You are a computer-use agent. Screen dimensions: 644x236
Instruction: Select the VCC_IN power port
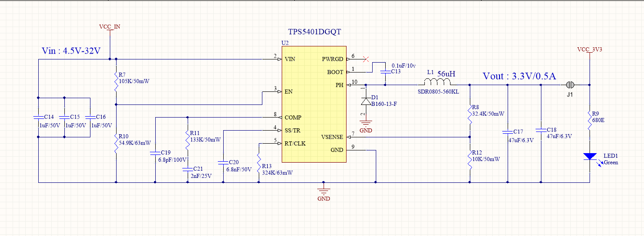click(x=110, y=30)
